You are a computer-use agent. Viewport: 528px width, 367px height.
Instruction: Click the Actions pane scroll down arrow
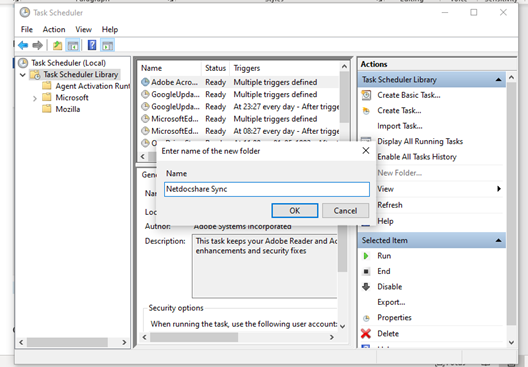(x=511, y=343)
